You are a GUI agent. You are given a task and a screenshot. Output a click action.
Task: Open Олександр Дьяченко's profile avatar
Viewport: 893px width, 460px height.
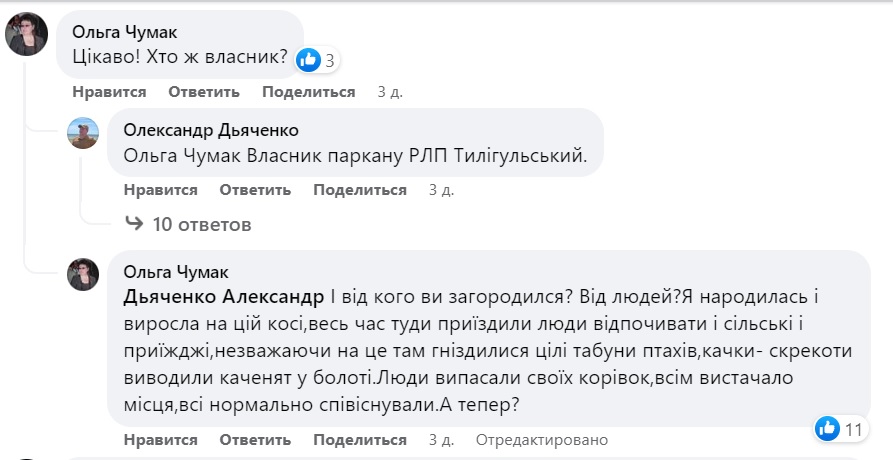pos(83,133)
